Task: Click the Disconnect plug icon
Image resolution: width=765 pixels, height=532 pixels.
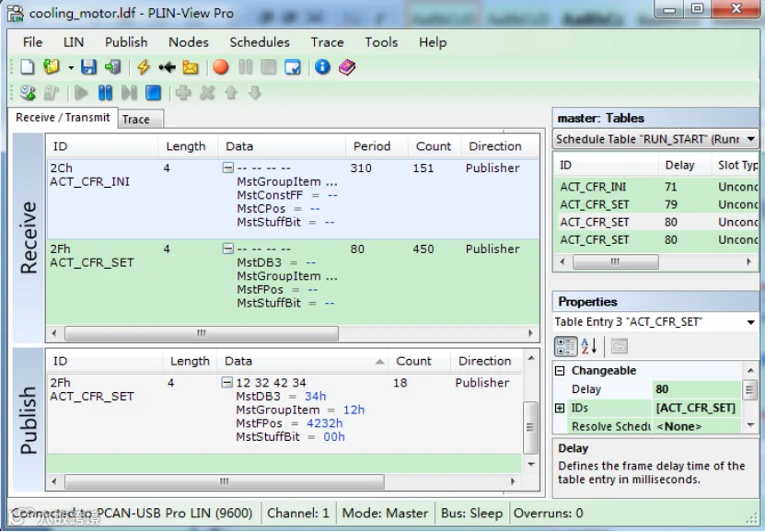Action: [167, 67]
